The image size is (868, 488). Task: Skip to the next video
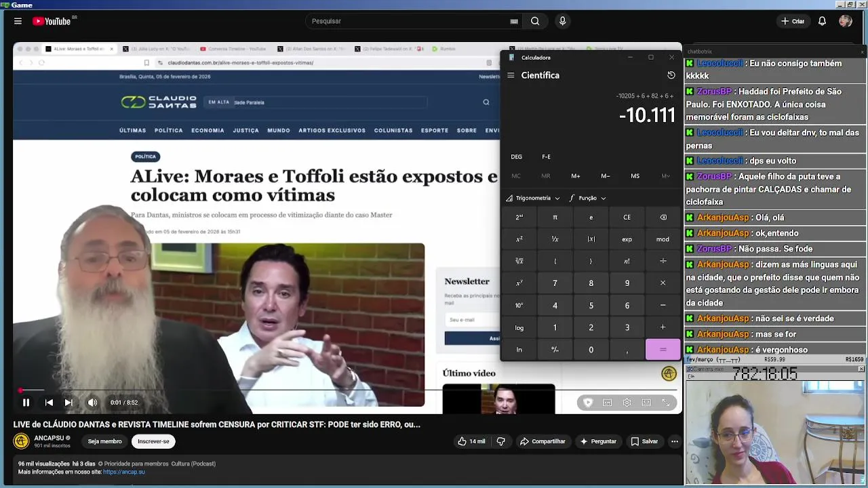[68, 403]
